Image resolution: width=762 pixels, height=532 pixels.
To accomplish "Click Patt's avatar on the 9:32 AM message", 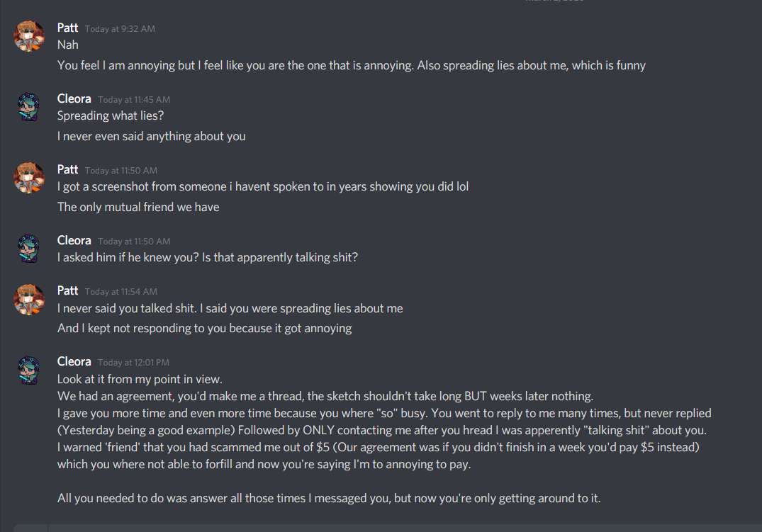I will click(29, 36).
